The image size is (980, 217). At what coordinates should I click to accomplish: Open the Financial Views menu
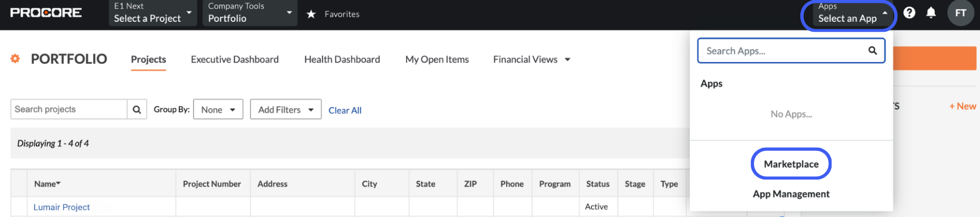tap(532, 59)
